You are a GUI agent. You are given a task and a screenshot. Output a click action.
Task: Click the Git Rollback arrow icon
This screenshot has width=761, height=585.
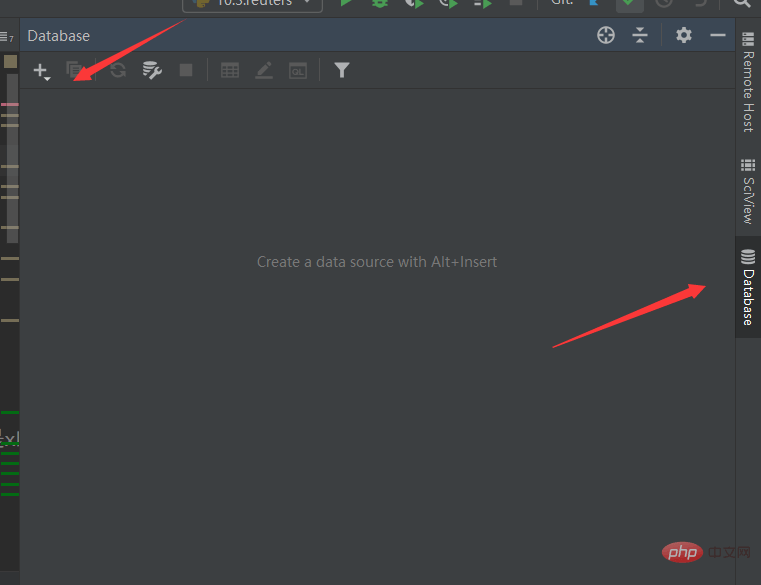point(699,3)
